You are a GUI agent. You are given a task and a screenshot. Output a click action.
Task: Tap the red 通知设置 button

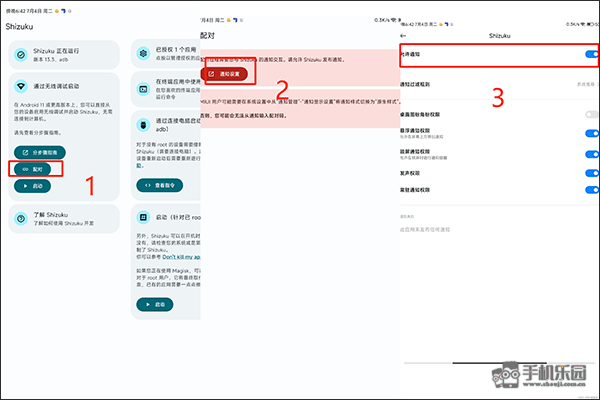point(224,74)
